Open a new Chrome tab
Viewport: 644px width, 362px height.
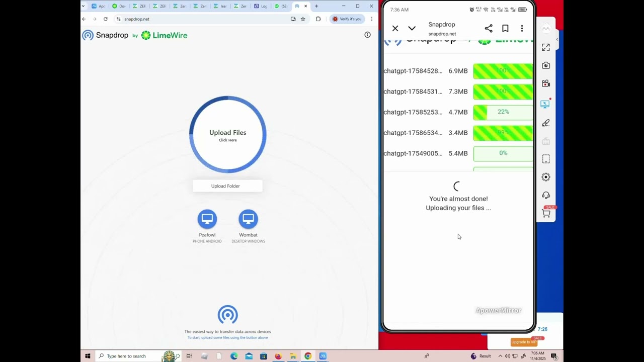click(316, 6)
